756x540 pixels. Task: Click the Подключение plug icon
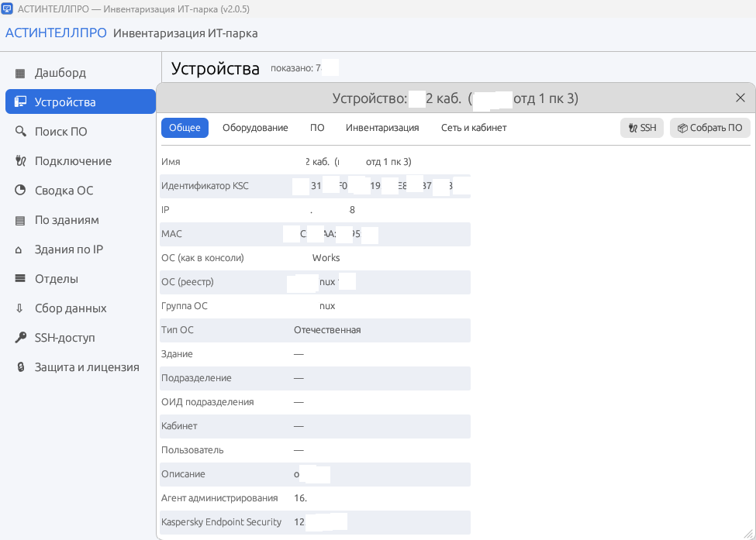(x=20, y=161)
